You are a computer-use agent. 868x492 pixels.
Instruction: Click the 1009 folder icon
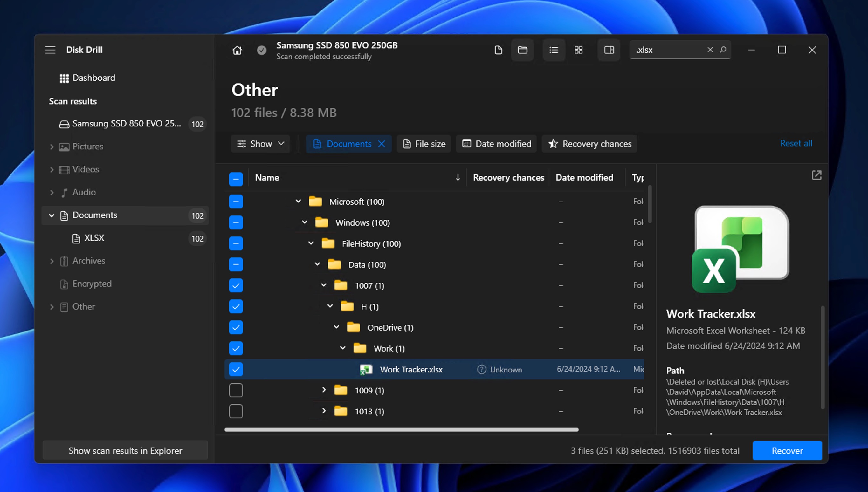[x=341, y=390]
